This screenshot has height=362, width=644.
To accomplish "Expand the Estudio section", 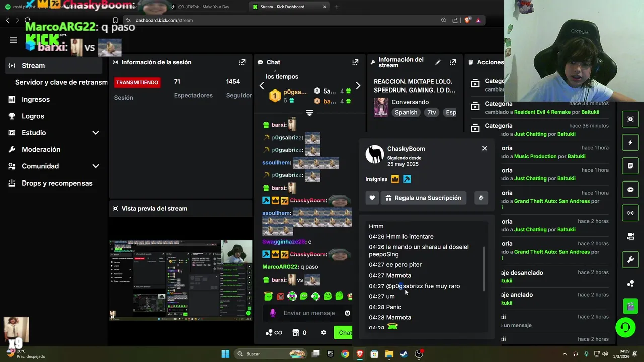I will point(96,133).
